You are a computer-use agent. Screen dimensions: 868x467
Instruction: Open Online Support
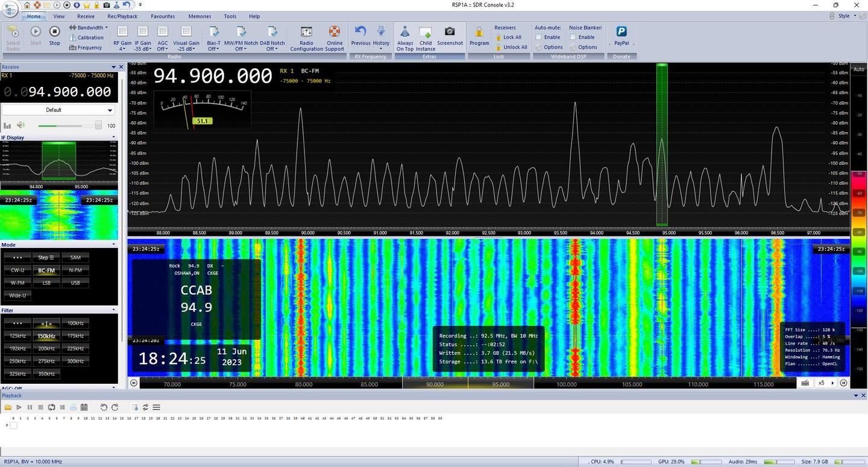(335, 37)
